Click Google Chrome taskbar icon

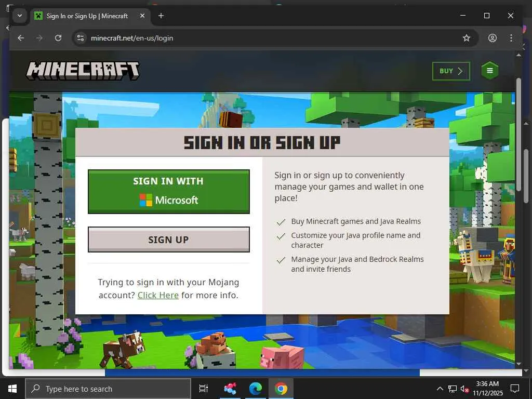pos(281,389)
